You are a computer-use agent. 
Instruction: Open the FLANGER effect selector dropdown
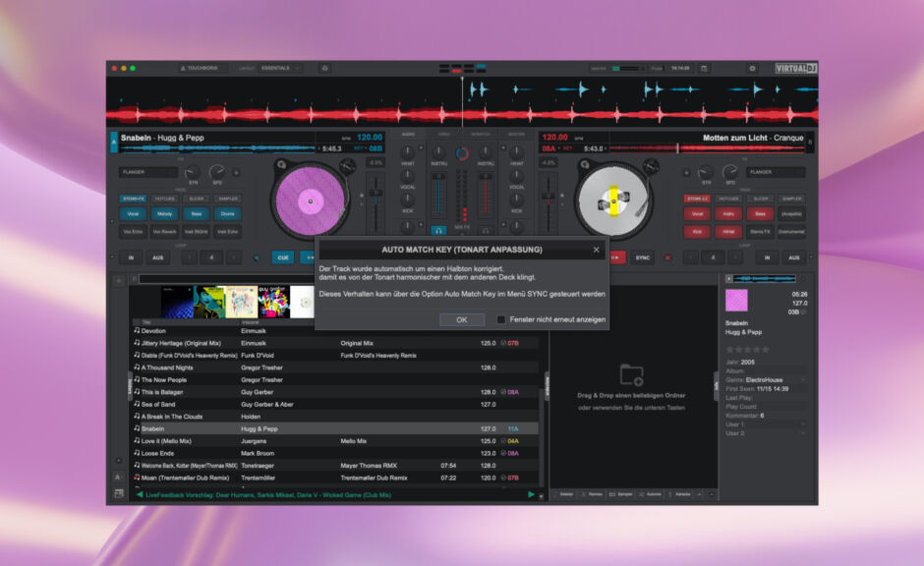click(148, 172)
